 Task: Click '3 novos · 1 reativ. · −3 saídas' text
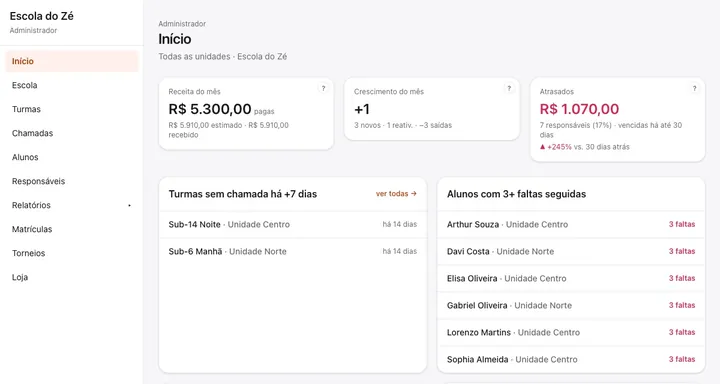coord(403,125)
